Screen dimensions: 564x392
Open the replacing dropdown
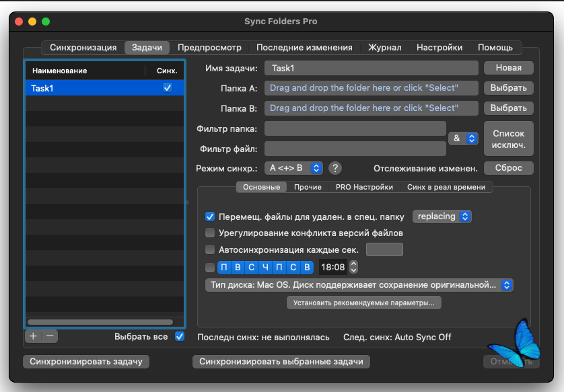pos(442,217)
